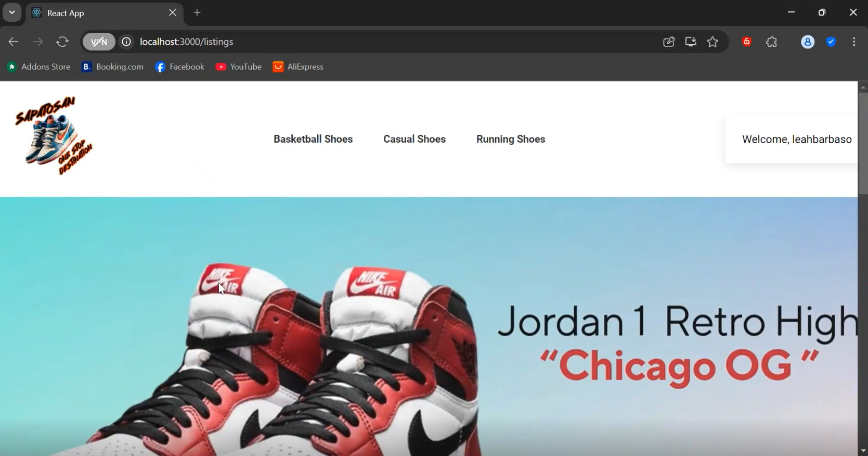Expand the tab search dropdown arrow

click(11, 12)
